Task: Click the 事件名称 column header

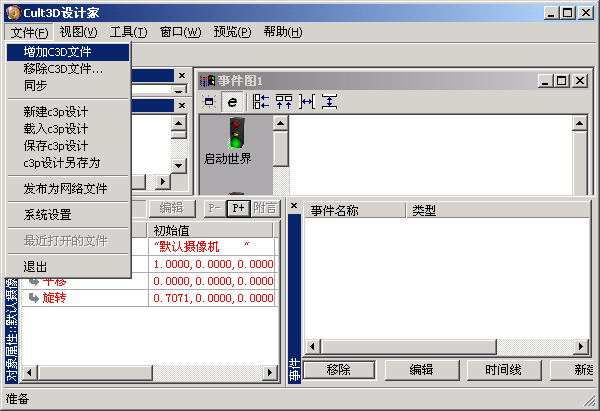Action: coord(354,210)
